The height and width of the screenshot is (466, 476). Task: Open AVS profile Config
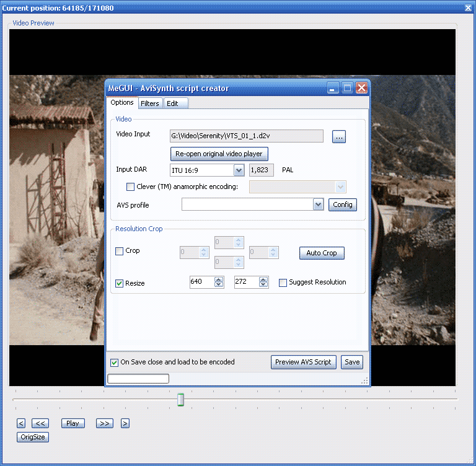coord(342,204)
